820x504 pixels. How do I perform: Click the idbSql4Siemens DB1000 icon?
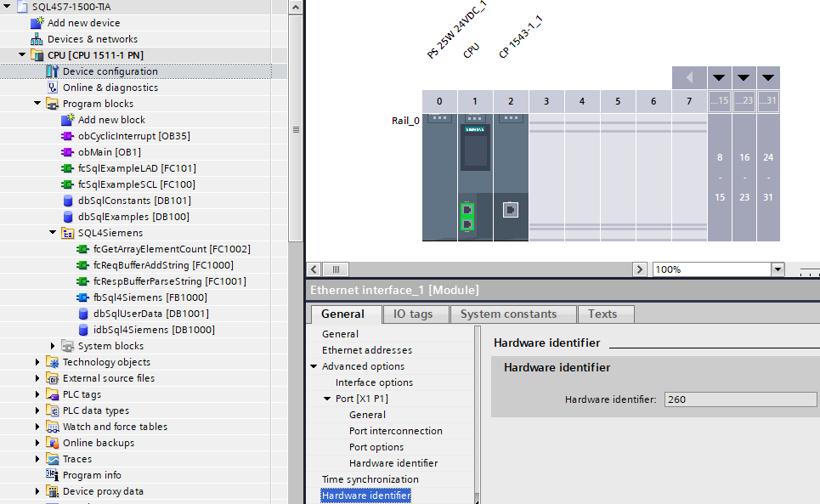[x=83, y=330]
